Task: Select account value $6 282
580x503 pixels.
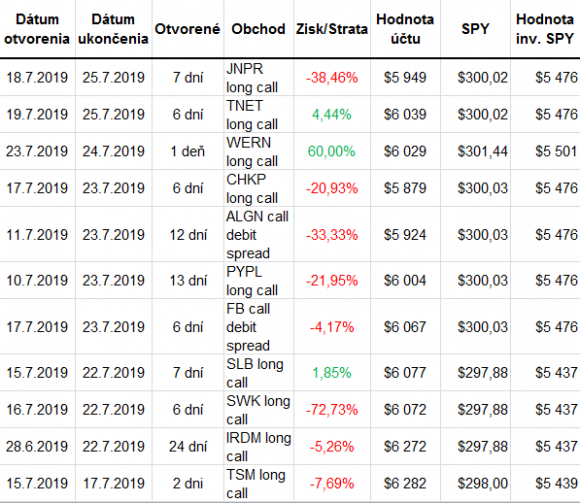Action: point(405,483)
